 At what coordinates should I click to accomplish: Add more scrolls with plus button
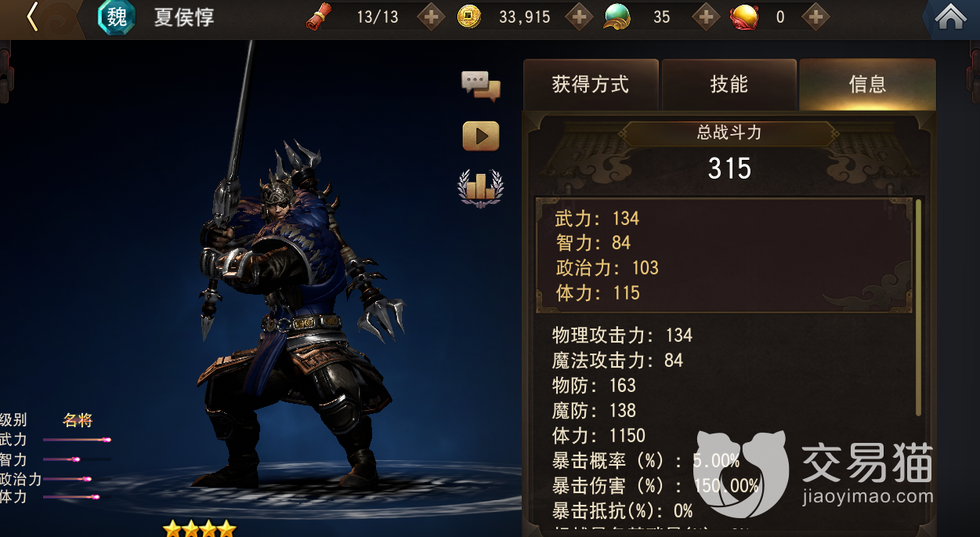432,16
